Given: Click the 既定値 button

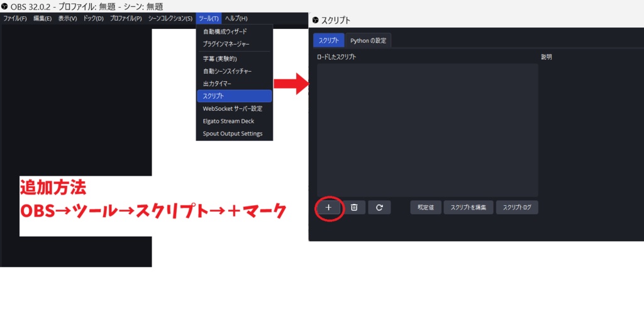Looking at the screenshot, I should pos(426,208).
